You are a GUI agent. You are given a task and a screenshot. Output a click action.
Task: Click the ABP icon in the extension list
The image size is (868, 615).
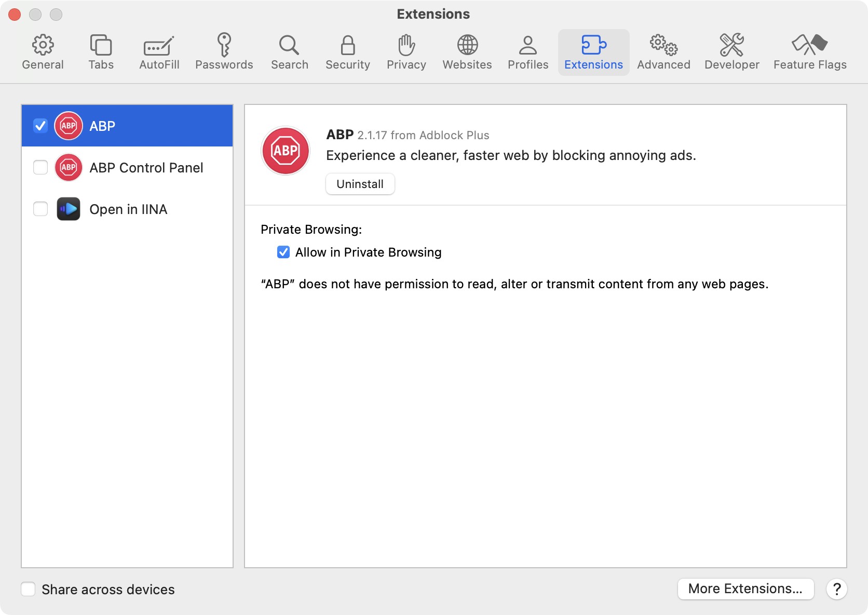(x=69, y=126)
